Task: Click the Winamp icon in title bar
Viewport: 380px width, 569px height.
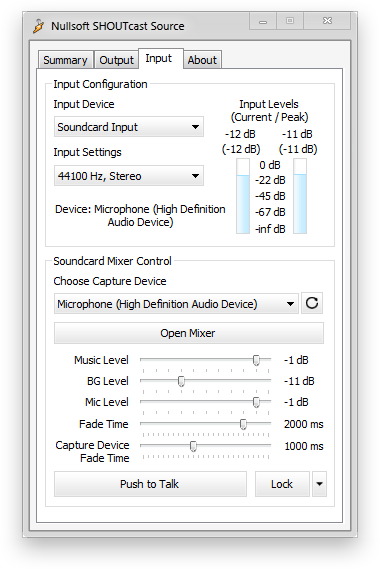Action: [x=38, y=26]
